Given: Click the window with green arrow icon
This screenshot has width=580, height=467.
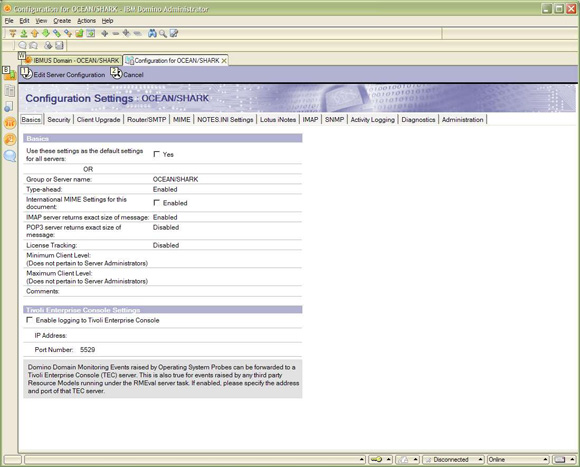Looking at the screenshot, I should [x=91, y=34].
